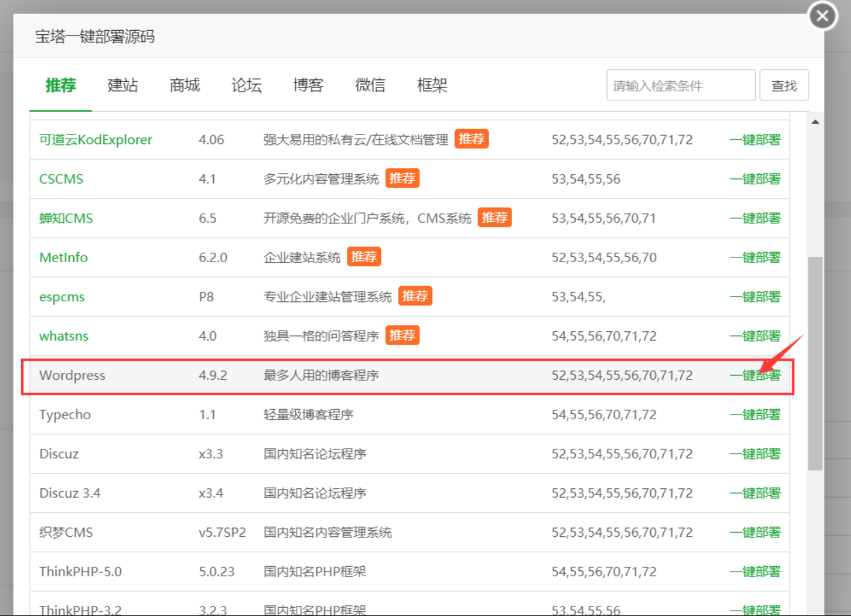Viewport: 851px width, 616px height.
Task: Click the MetInfo version 6.2.0
Action: click(x=212, y=257)
